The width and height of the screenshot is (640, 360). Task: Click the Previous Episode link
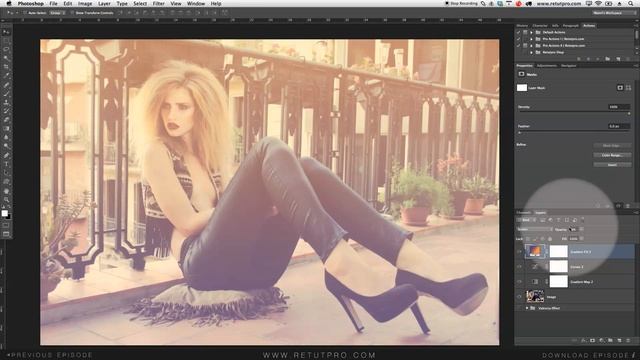50,355
